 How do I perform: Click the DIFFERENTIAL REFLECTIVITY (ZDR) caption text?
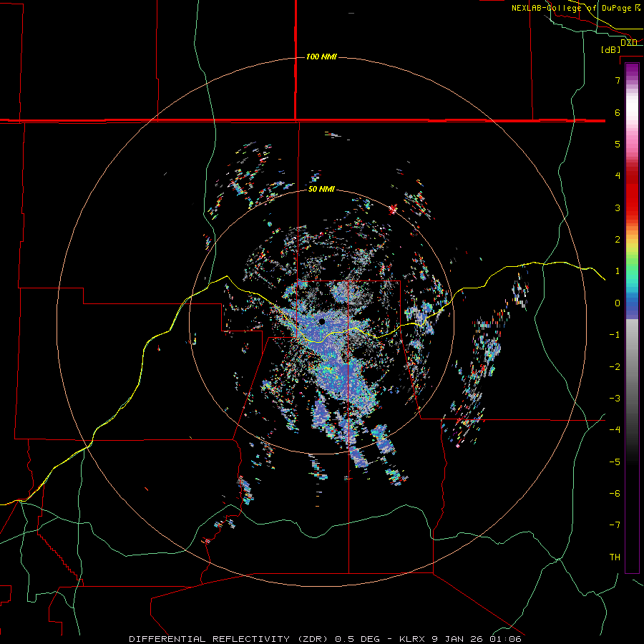228,639
